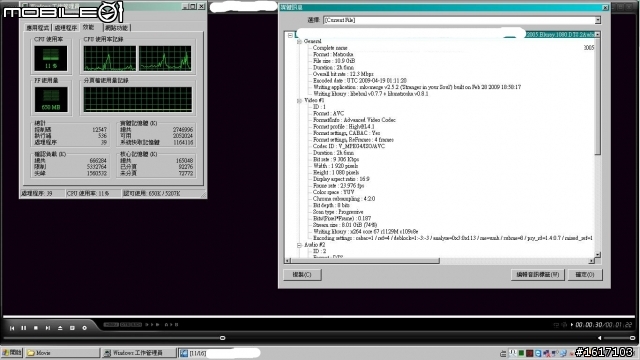
Task: Select the Audio #2 tree node label
Action: tap(315, 245)
